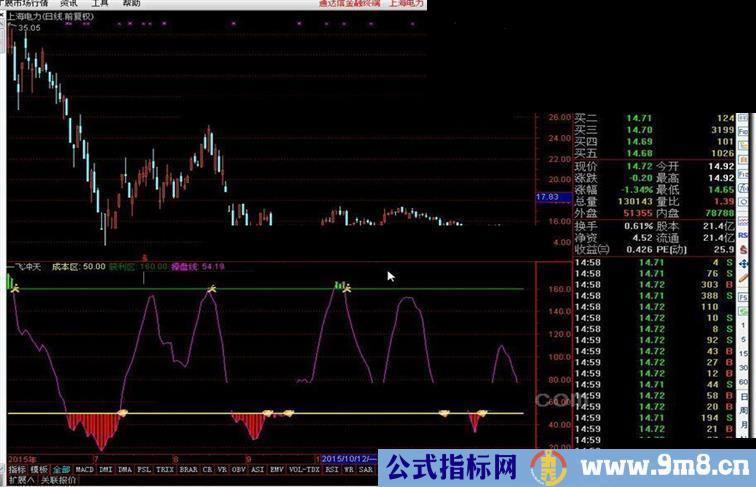Click the 模板 button
Screen dimensions: 756x487
pyautogui.click(x=39, y=468)
